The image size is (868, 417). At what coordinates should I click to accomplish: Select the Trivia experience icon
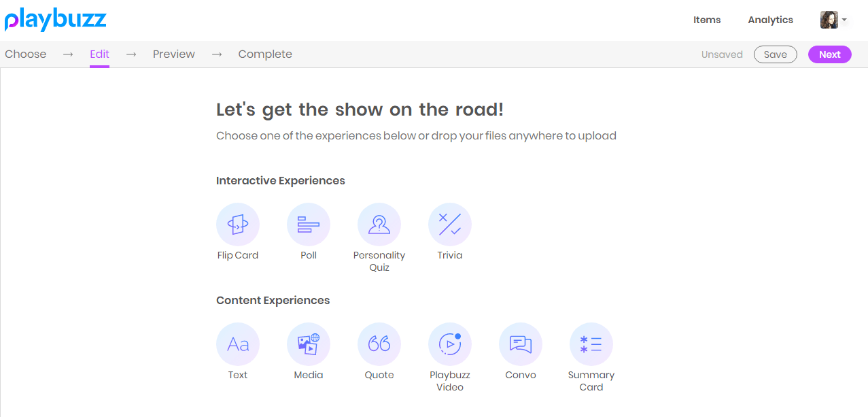click(450, 224)
